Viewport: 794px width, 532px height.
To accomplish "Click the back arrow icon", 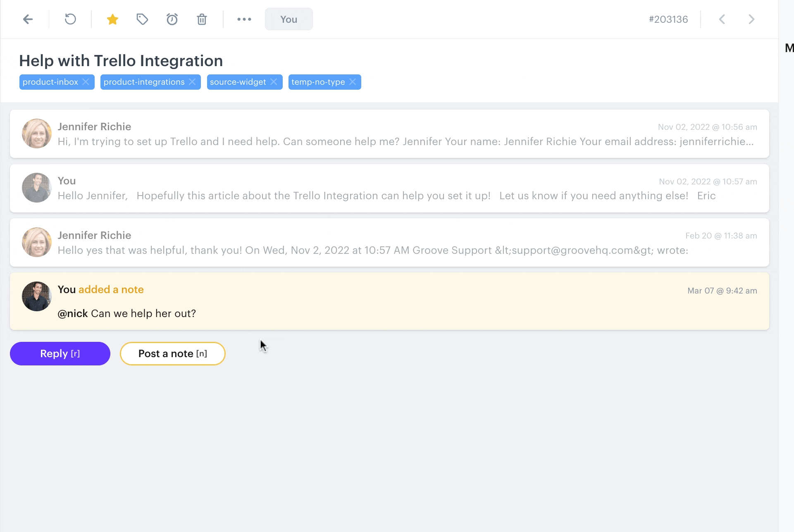I will pos(28,19).
